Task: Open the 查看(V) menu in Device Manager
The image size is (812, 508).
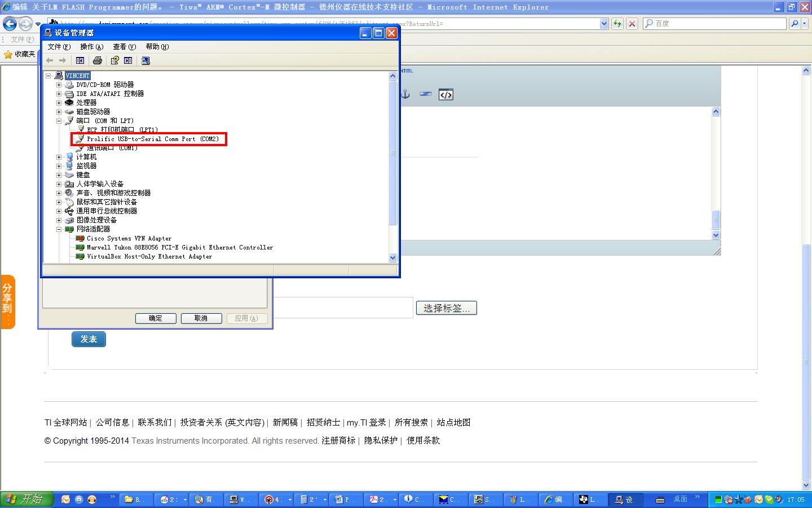Action: [x=125, y=47]
